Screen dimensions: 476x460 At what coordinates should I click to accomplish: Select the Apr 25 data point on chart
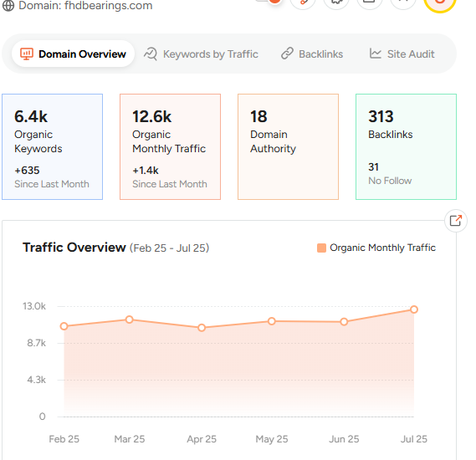(202, 328)
